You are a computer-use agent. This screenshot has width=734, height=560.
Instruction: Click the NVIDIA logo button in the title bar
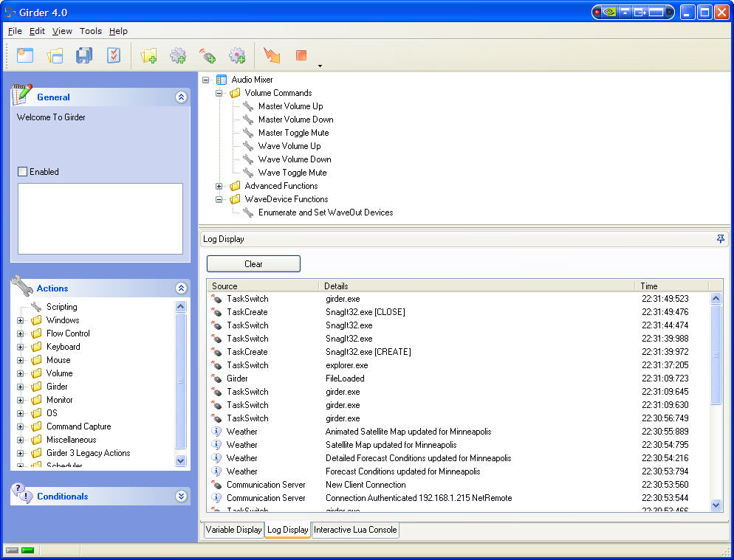[x=610, y=12]
